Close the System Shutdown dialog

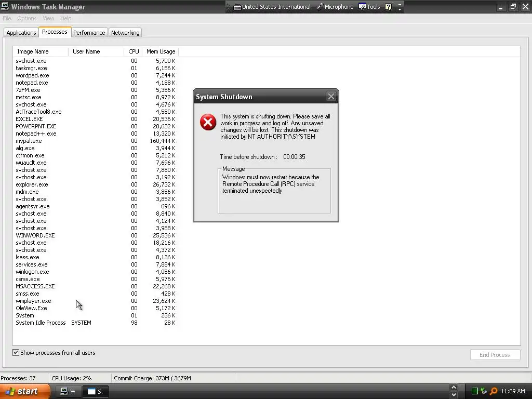[x=331, y=97]
